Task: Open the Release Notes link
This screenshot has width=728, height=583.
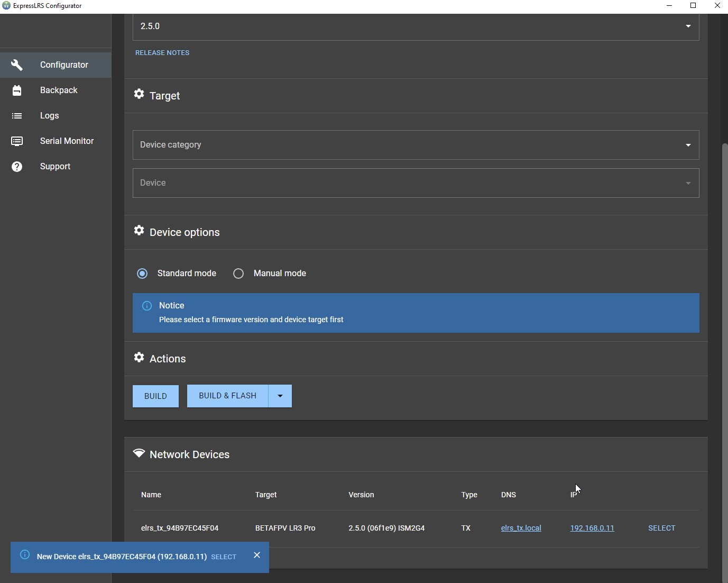Action: 162,53
